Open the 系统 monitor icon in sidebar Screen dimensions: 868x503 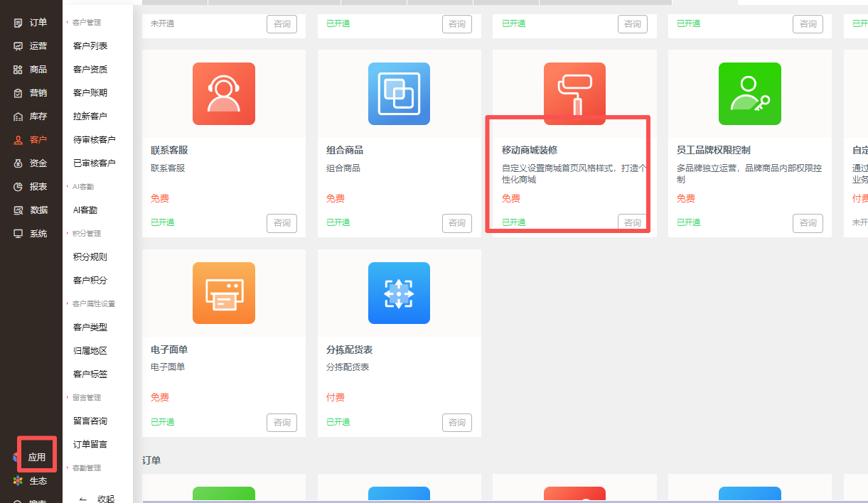pyautogui.click(x=18, y=234)
